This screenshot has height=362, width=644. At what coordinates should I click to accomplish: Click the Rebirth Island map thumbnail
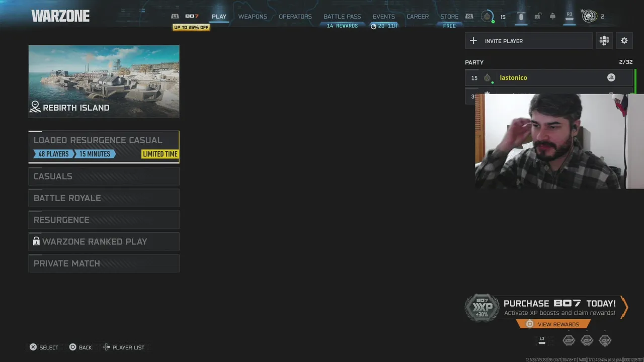pos(104,81)
